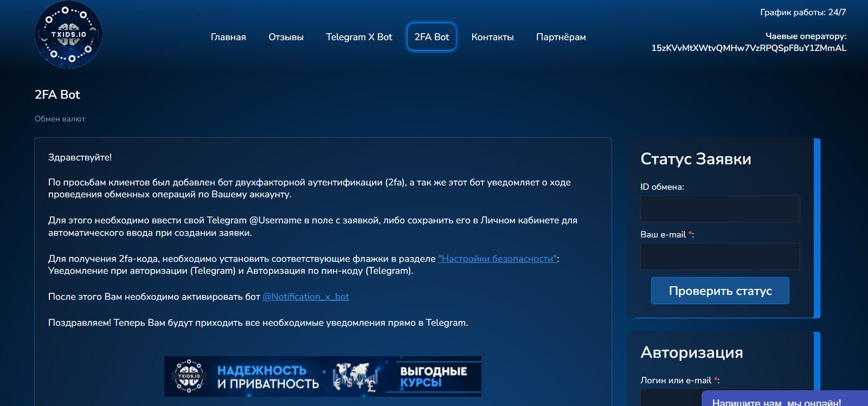Select the 2FA Bot menu item

click(x=432, y=37)
